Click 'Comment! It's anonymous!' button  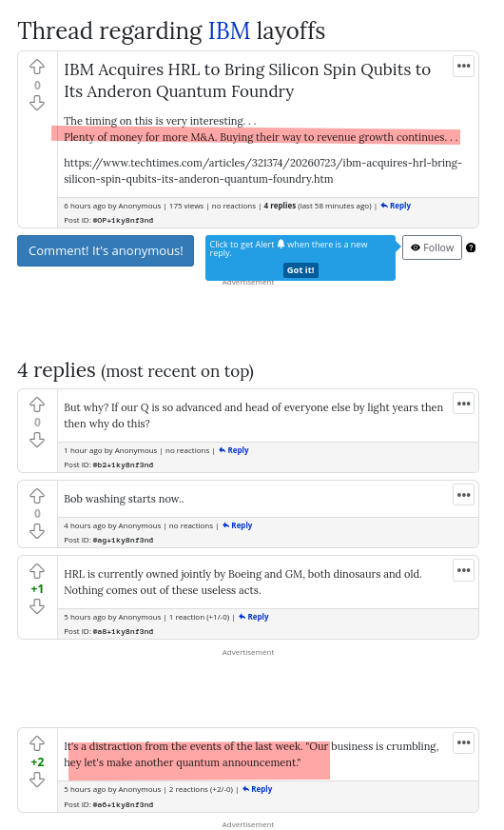point(106,251)
